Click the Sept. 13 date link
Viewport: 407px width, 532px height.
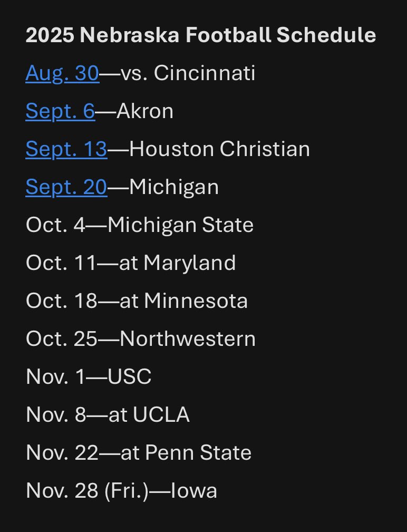(66, 149)
